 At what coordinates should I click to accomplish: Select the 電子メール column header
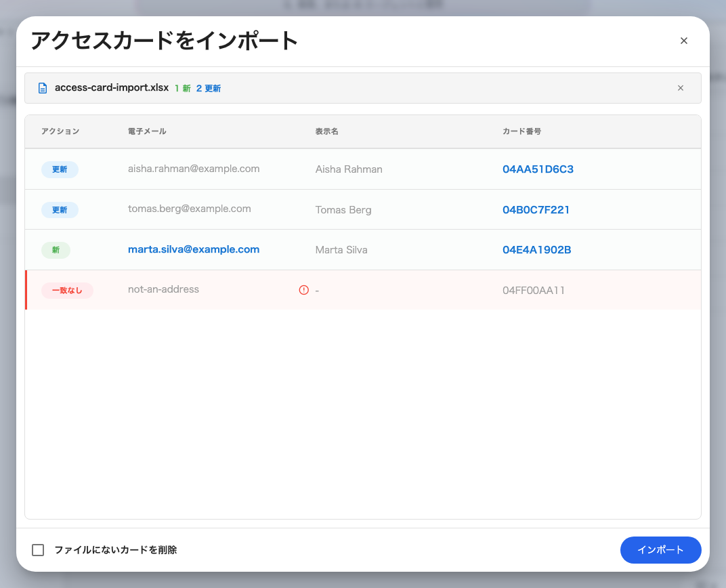(147, 131)
